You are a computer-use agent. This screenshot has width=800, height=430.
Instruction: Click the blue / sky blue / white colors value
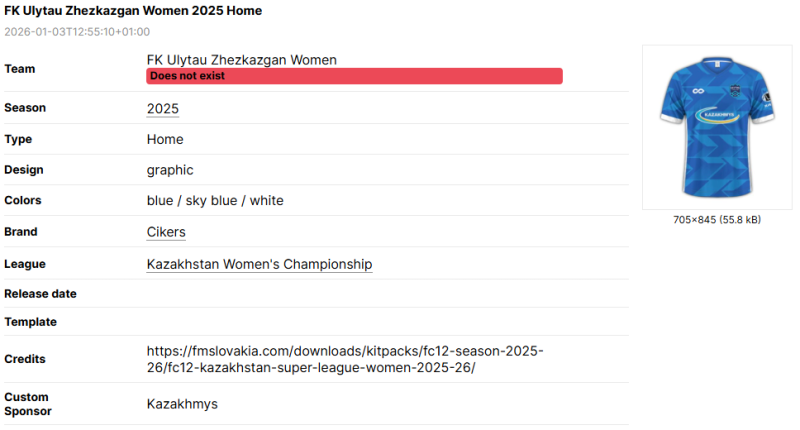click(215, 201)
